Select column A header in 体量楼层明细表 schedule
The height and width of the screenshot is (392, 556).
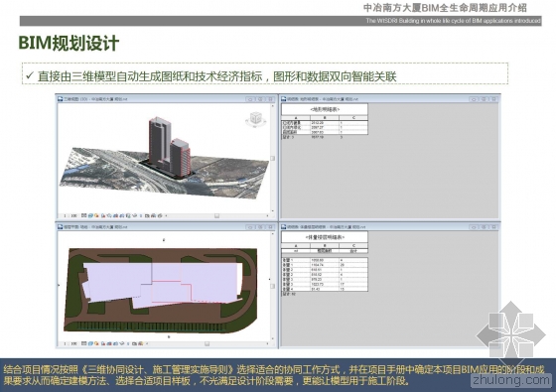click(296, 245)
